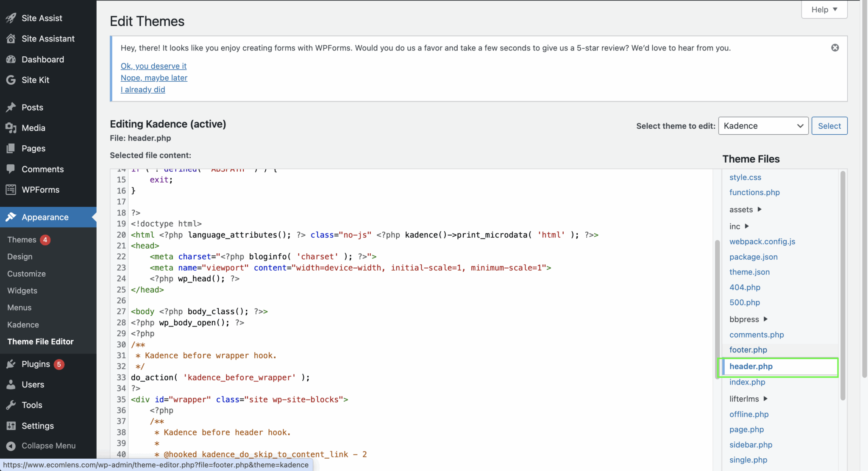
Task: Open the Media library icon
Action: [x=11, y=127]
